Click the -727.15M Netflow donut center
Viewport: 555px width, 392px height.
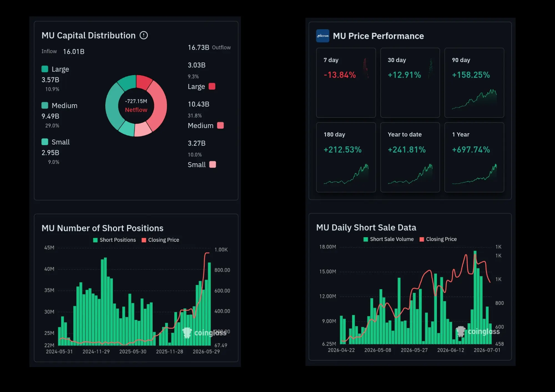click(136, 106)
